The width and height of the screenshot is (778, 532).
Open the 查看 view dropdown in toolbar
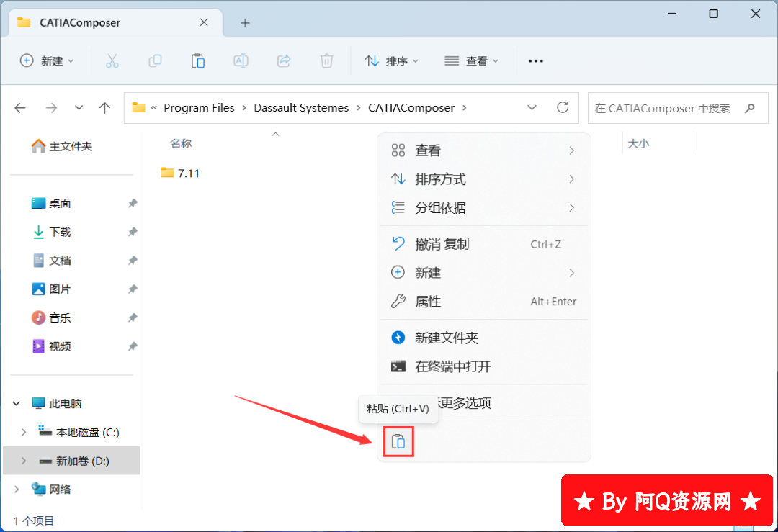[472, 61]
